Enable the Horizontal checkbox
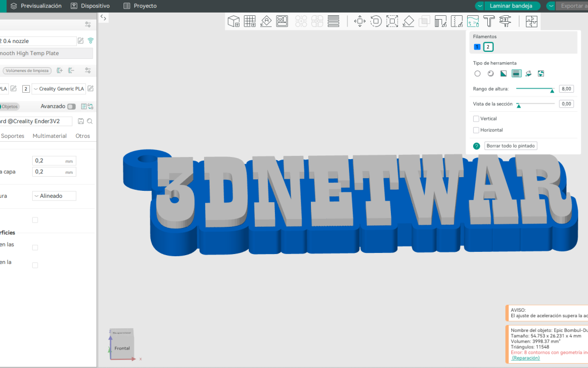The width and height of the screenshot is (588, 368). [476, 130]
